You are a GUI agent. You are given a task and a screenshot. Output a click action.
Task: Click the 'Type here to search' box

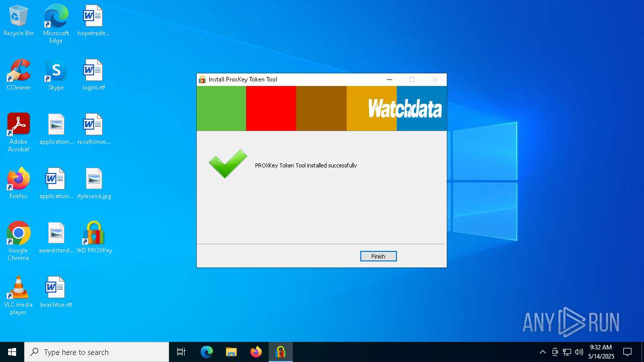(x=97, y=352)
